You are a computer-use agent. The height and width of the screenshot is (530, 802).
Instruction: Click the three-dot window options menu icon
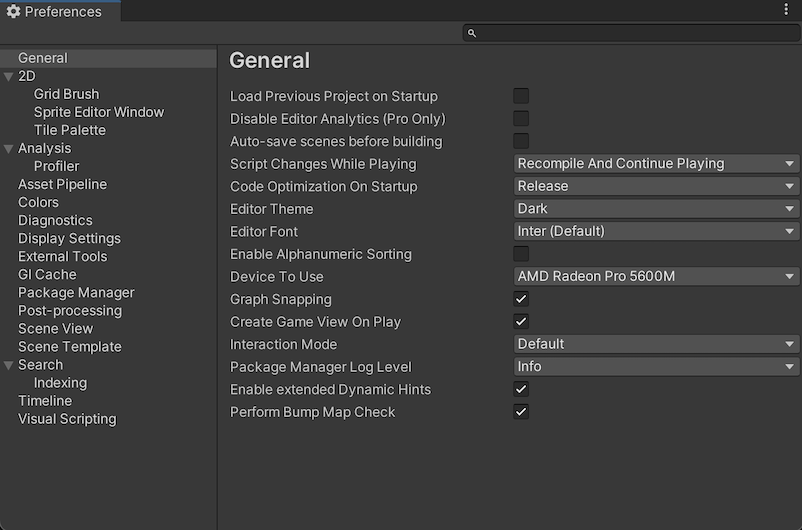(x=786, y=10)
